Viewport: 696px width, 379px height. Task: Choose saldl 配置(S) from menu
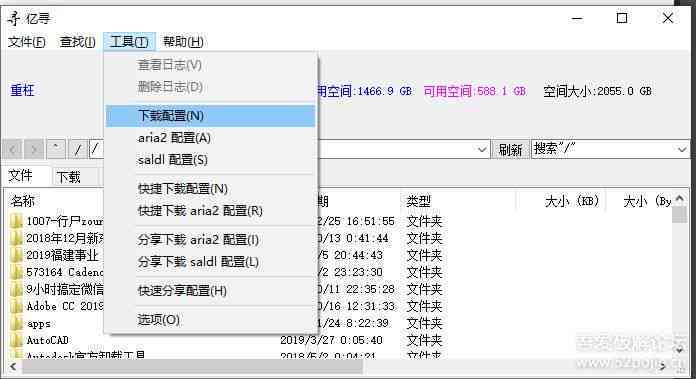(210, 160)
